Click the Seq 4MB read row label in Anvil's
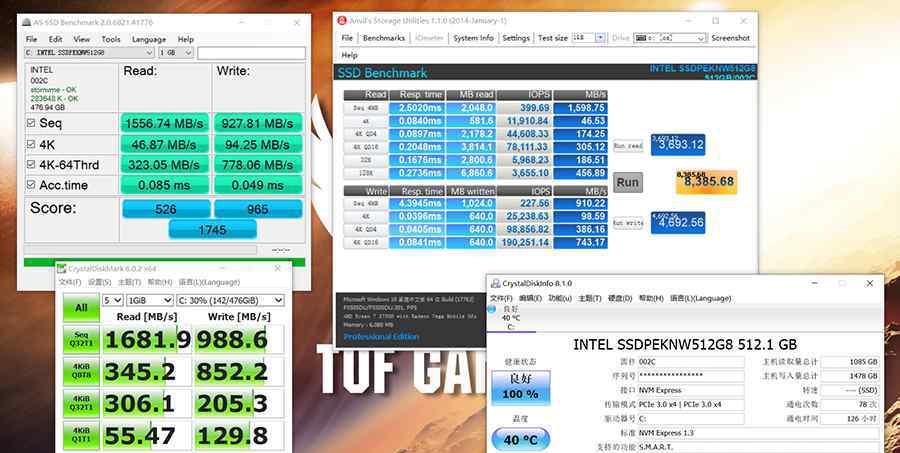The height and width of the screenshot is (453, 900). click(x=366, y=107)
